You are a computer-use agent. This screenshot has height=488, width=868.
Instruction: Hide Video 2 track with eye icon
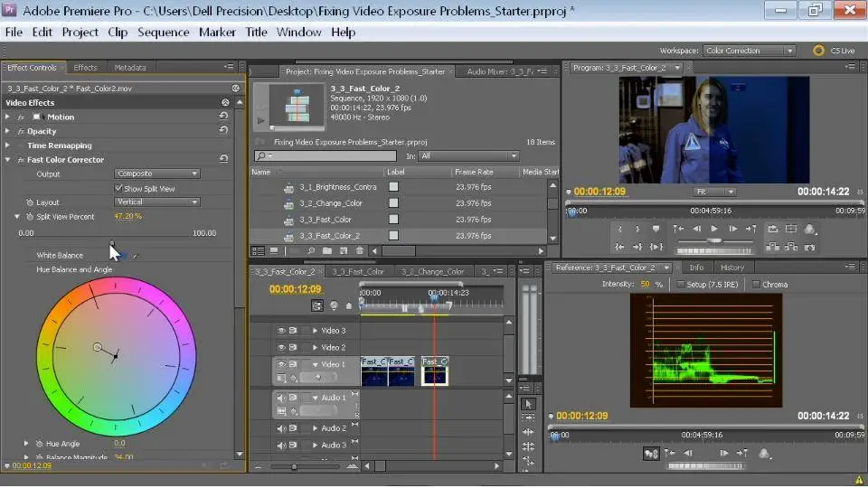281,347
